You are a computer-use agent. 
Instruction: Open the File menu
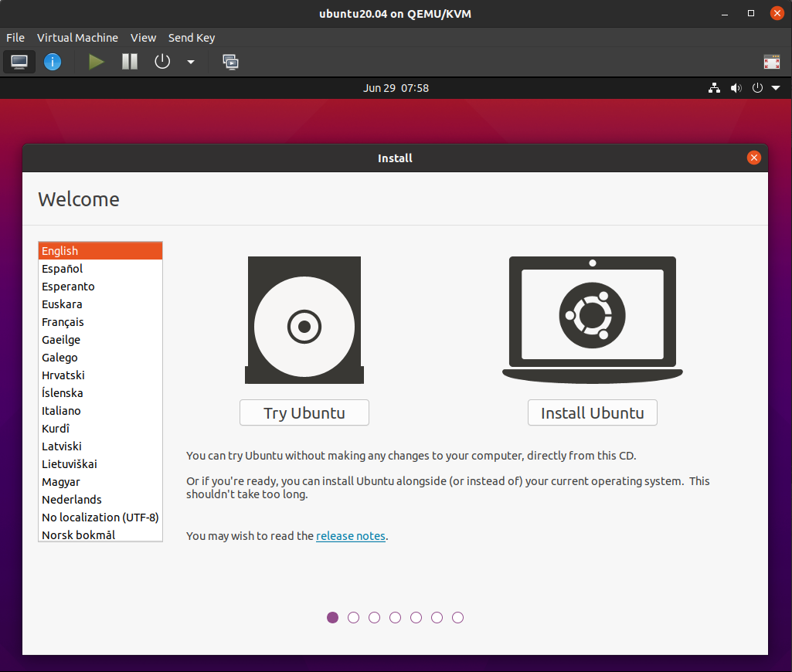[x=15, y=38]
